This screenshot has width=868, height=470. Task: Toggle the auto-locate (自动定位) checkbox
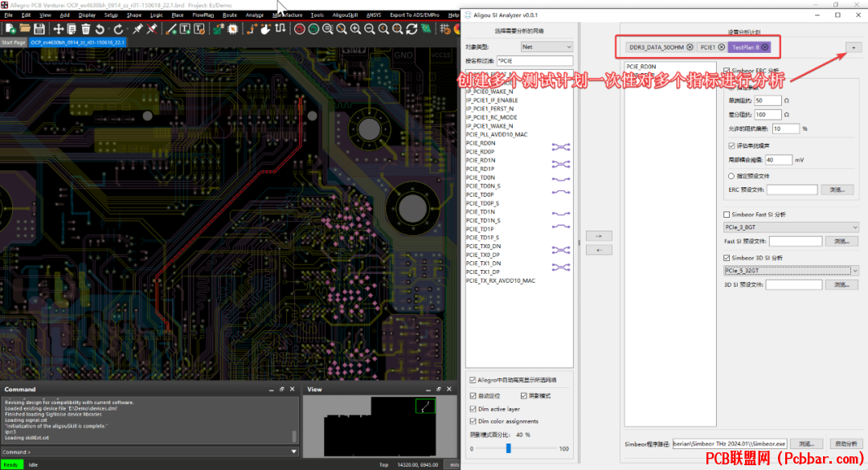(x=473, y=396)
